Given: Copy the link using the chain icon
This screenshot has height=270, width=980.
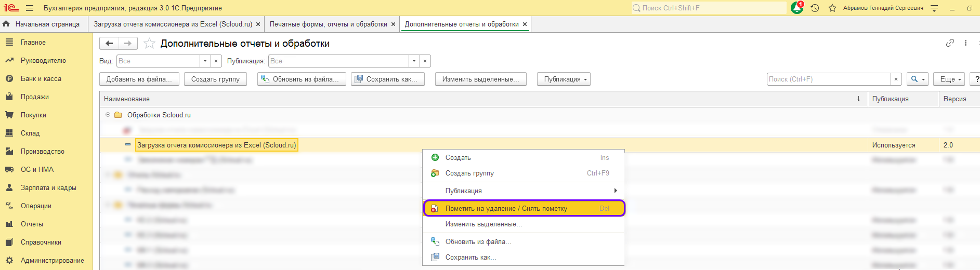Looking at the screenshot, I should click(950, 43).
